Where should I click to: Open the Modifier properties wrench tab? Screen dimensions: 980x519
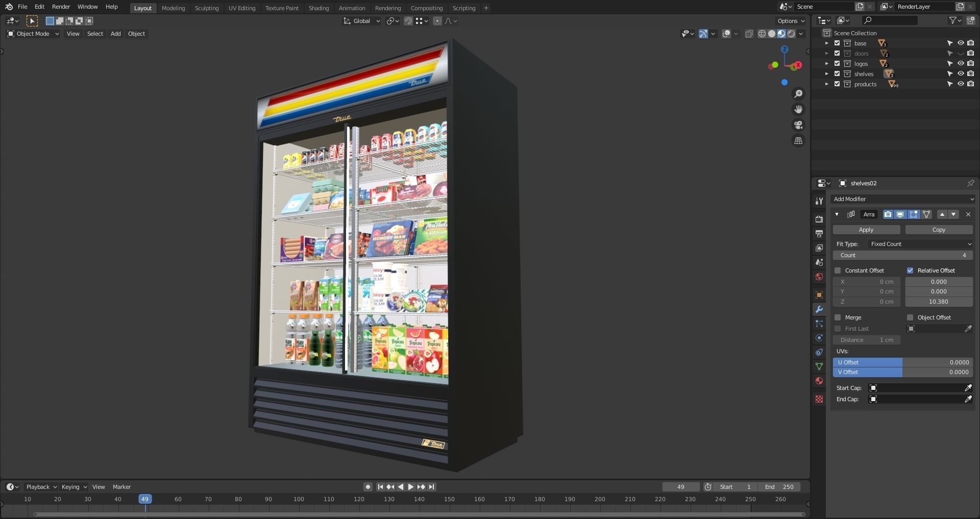tap(819, 309)
